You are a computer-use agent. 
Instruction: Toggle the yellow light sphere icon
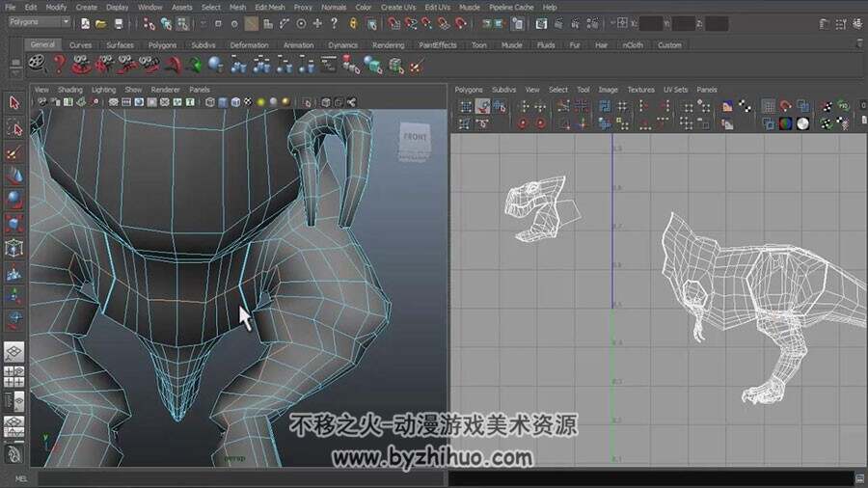(x=260, y=102)
